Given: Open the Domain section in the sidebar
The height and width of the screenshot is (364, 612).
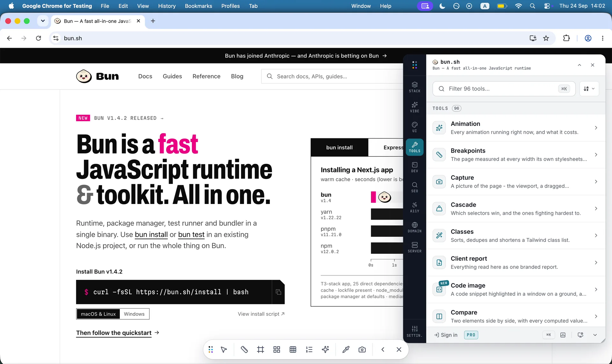Looking at the screenshot, I should 414,227.
